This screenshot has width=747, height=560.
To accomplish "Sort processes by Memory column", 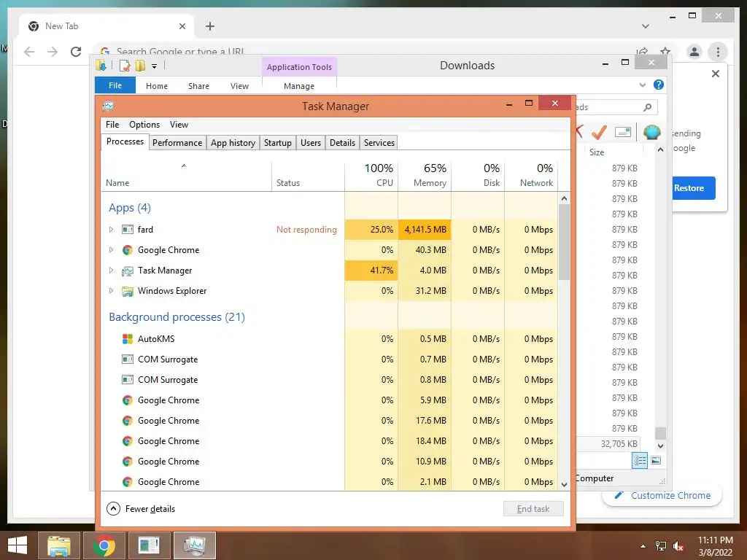I will click(x=425, y=175).
